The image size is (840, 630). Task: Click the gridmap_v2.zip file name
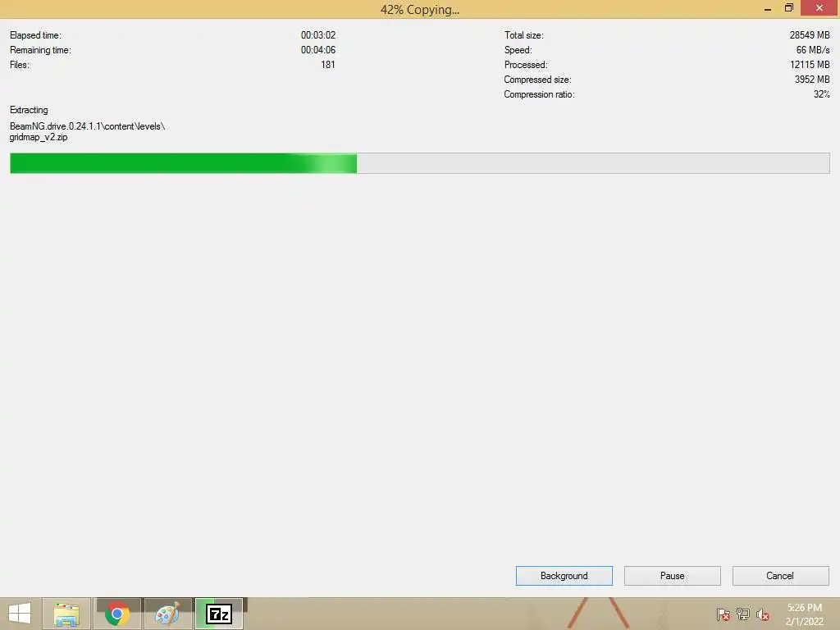39,137
